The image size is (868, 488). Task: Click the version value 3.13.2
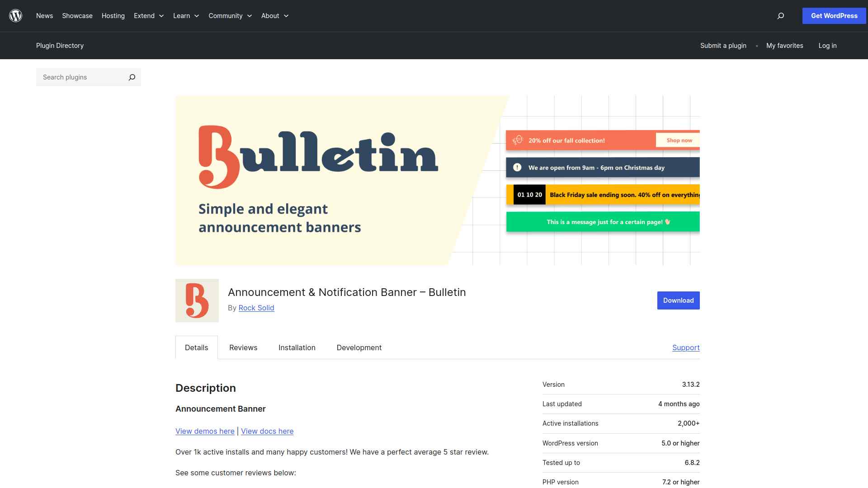691,385
